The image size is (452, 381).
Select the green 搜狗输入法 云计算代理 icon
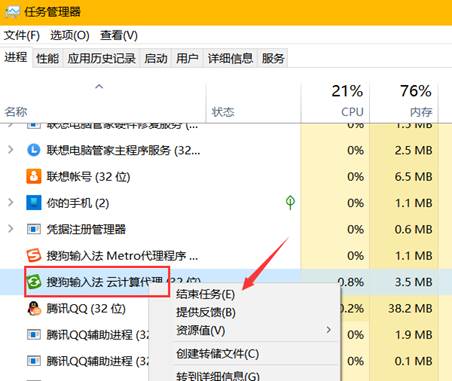pyautogui.click(x=34, y=282)
